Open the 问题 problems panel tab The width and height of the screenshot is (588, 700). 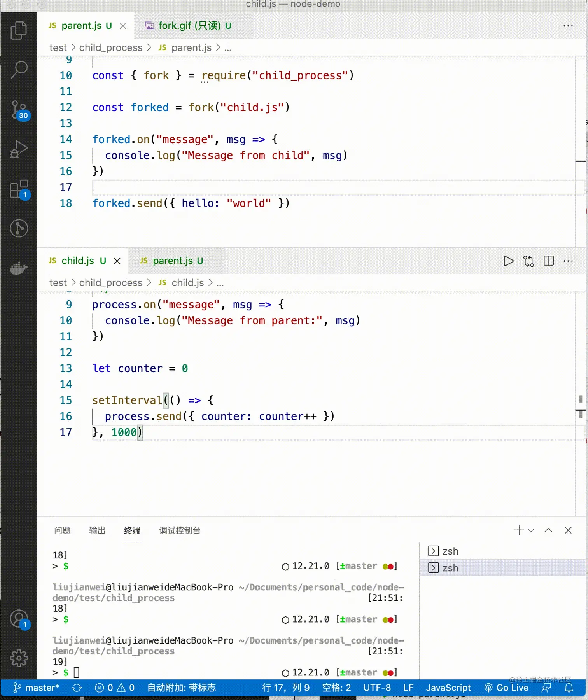(62, 530)
